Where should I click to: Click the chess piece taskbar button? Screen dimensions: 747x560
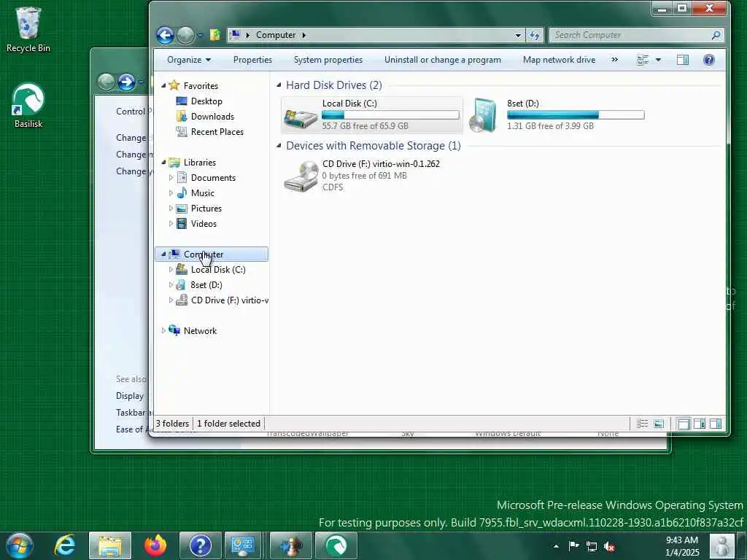290,545
